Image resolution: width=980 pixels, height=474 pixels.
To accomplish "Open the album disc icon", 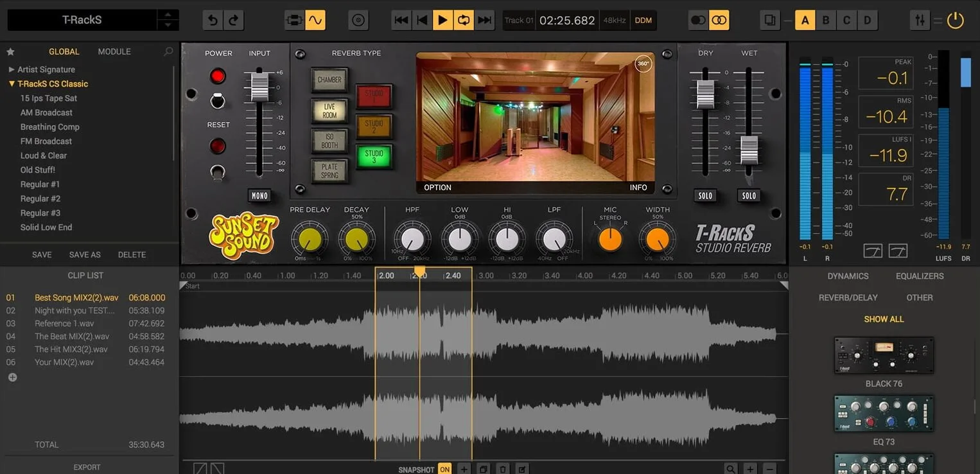I will pyautogui.click(x=358, y=20).
